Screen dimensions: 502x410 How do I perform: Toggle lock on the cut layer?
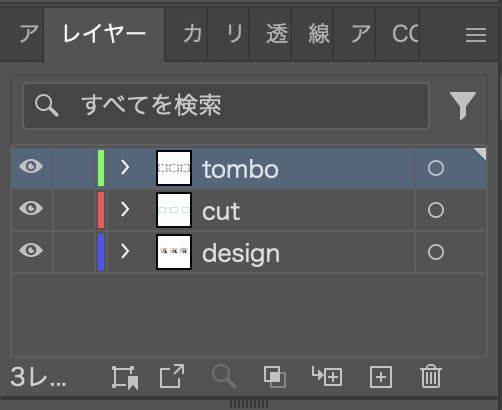74,210
